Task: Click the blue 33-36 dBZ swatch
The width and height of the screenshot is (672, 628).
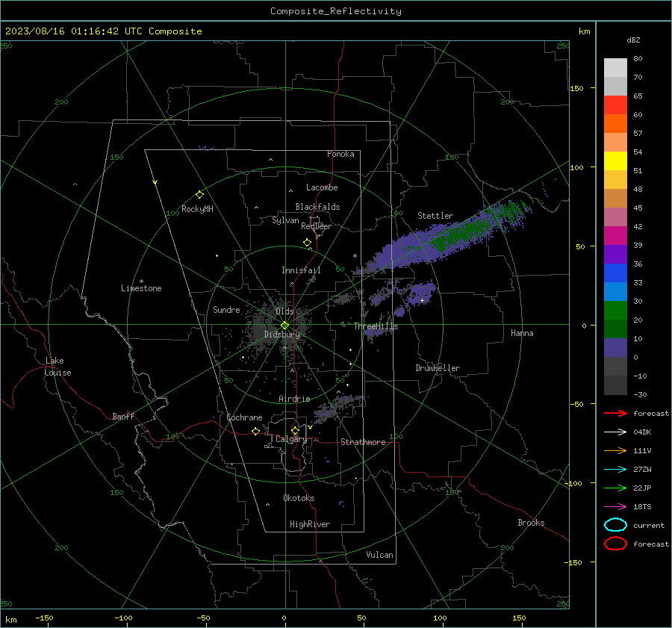Action: click(x=615, y=273)
